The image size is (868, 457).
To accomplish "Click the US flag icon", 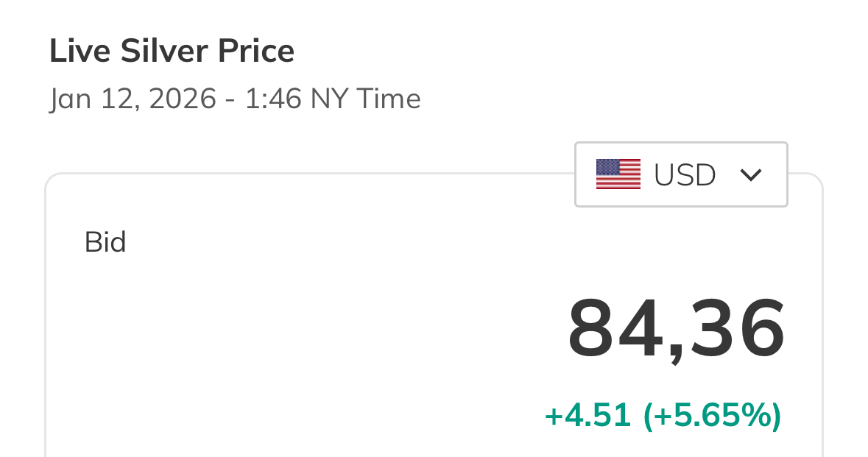I will pos(618,174).
